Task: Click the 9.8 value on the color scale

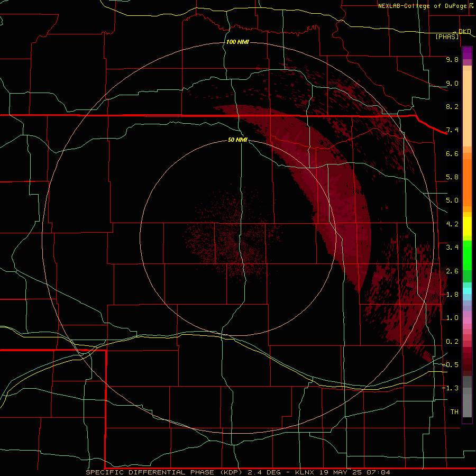Action: point(452,59)
